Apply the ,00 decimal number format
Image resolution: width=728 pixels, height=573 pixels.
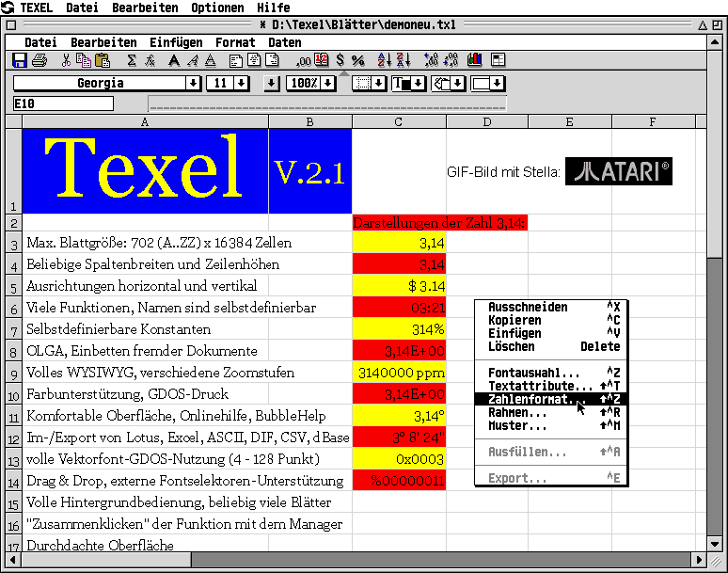(304, 61)
